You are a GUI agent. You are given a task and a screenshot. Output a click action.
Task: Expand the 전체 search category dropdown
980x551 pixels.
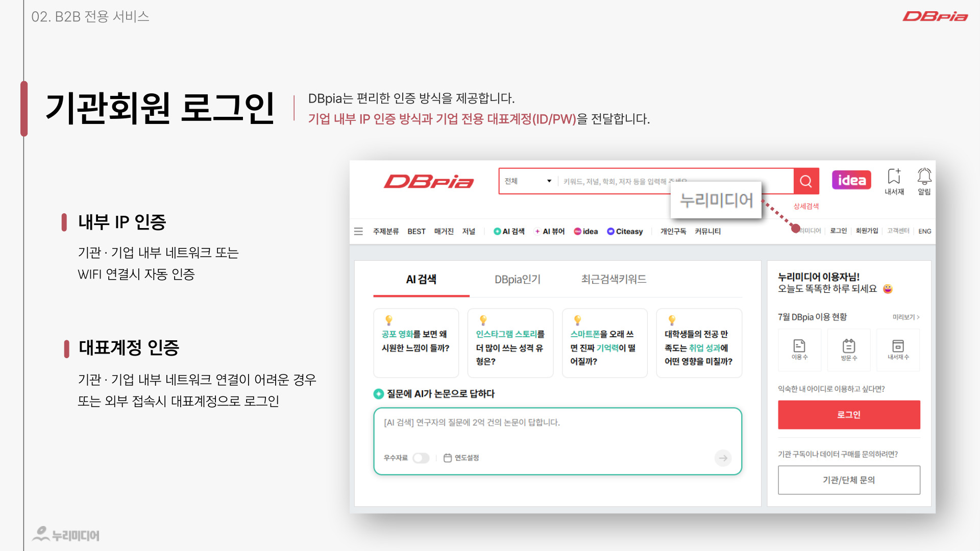tap(528, 181)
